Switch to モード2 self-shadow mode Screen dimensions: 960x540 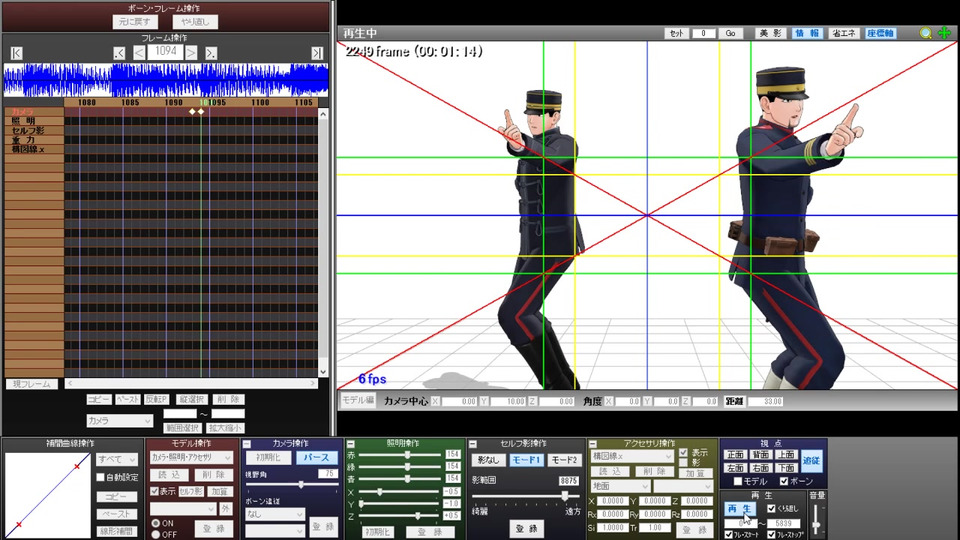coord(564,459)
